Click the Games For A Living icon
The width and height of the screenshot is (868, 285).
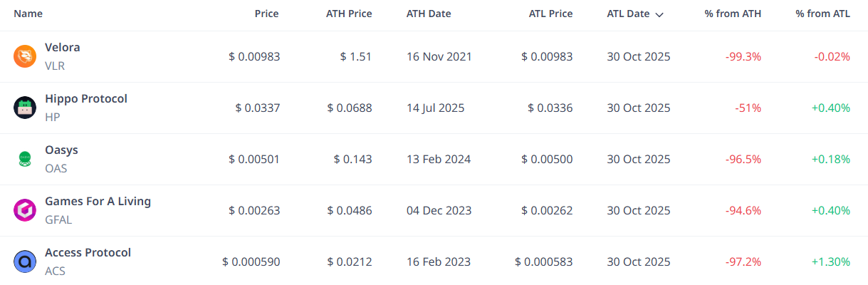coord(25,210)
